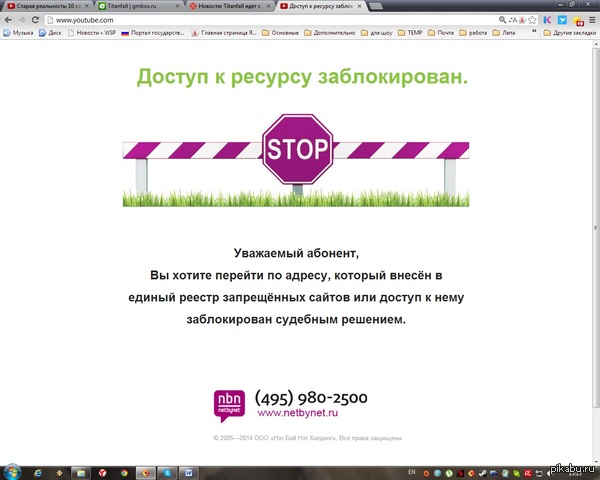The height and width of the screenshot is (480, 600).
Task: Open the Twitter bird extension
Action: (562, 20)
